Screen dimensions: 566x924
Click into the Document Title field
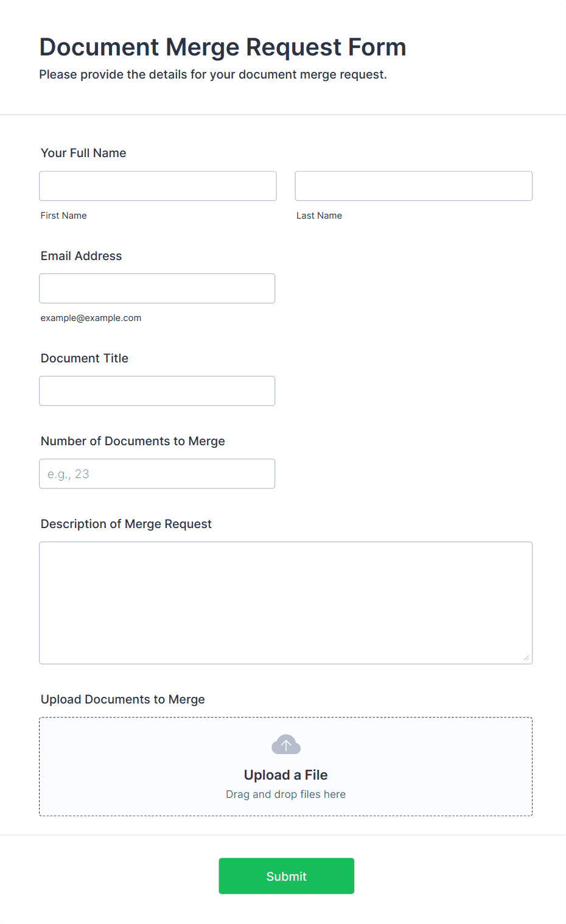[x=157, y=390]
